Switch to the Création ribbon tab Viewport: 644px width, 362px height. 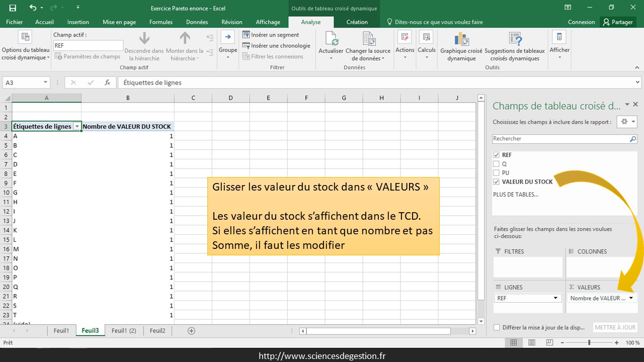[x=357, y=22]
